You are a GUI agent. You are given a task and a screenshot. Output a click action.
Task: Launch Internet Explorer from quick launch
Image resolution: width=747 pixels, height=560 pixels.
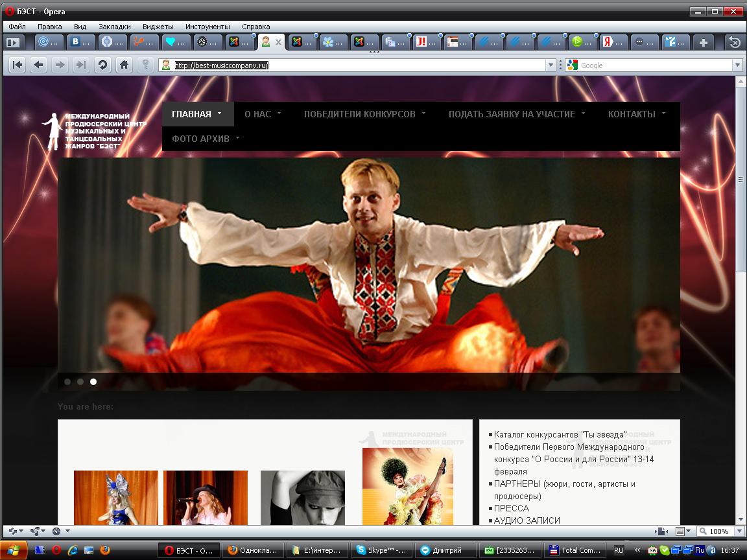click(73, 550)
